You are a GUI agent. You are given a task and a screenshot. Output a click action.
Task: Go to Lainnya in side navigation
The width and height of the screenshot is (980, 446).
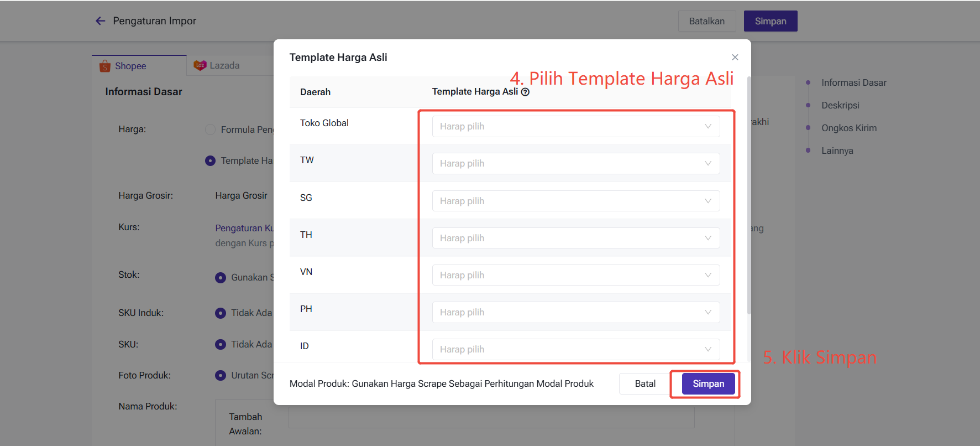click(x=837, y=151)
